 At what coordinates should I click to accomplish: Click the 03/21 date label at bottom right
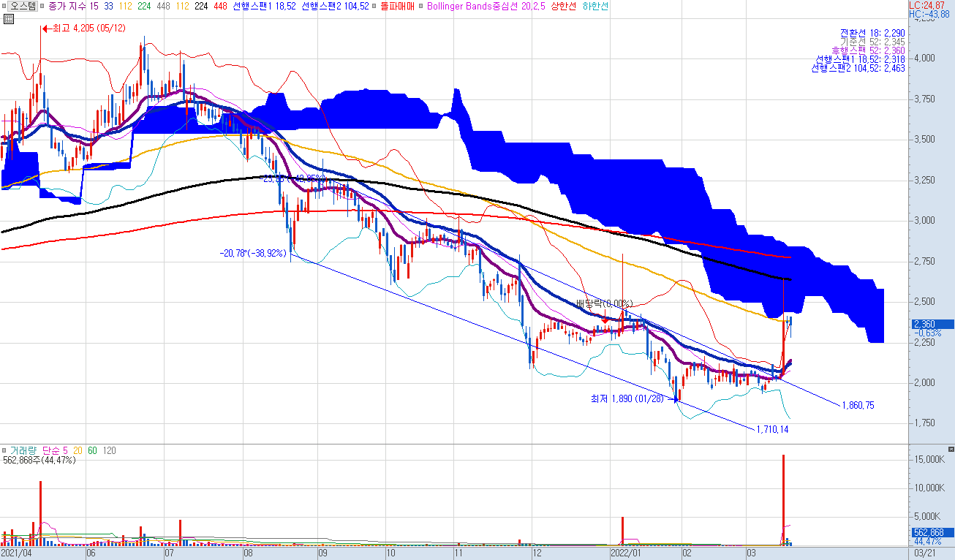pos(926,554)
